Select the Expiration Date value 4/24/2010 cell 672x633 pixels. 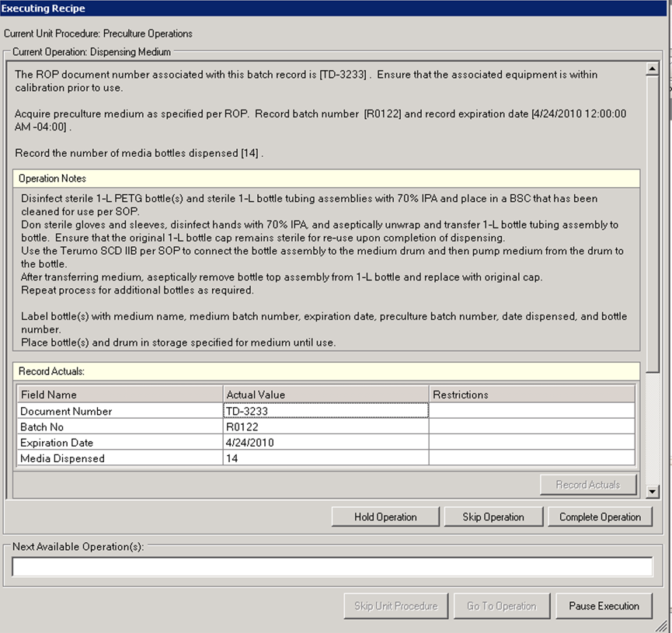click(326, 443)
